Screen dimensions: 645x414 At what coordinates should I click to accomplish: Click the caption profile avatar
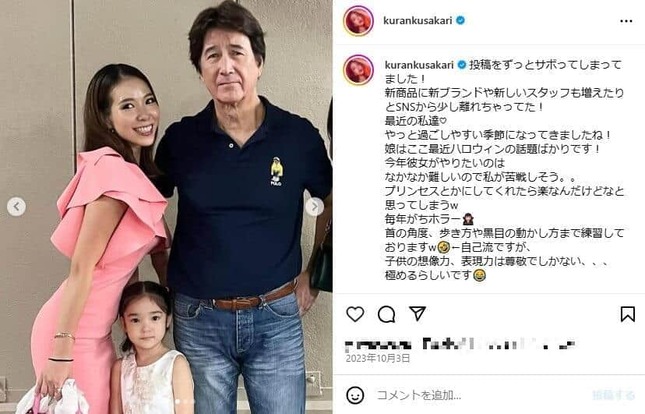click(358, 70)
